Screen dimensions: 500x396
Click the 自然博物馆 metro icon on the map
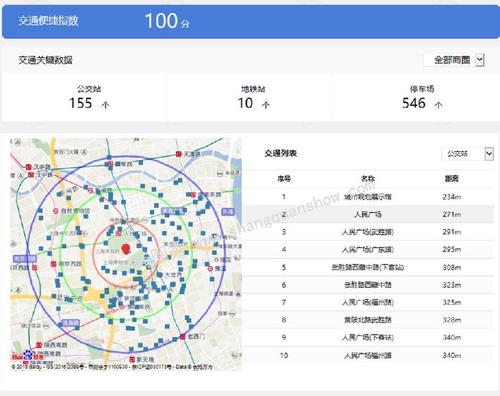pyautogui.click(x=56, y=211)
